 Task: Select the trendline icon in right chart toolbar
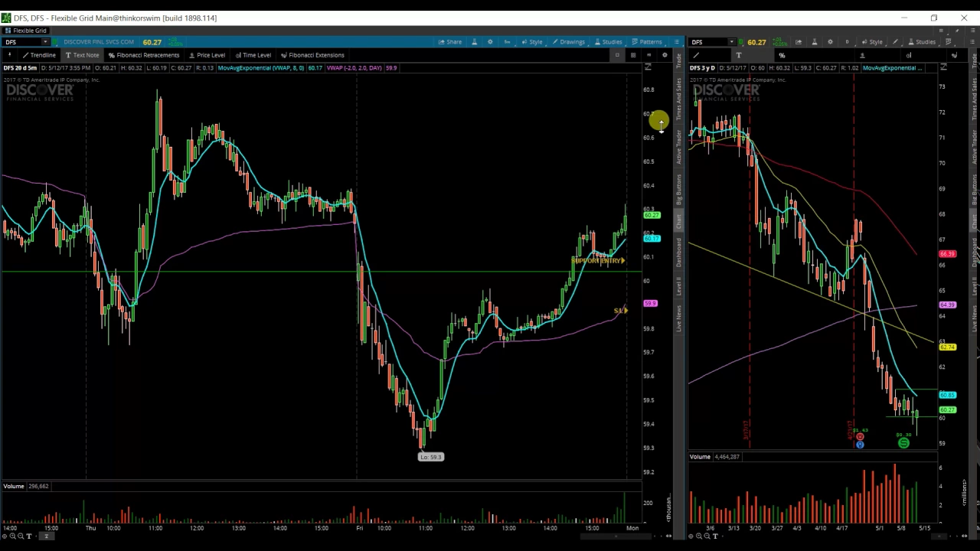click(x=696, y=55)
